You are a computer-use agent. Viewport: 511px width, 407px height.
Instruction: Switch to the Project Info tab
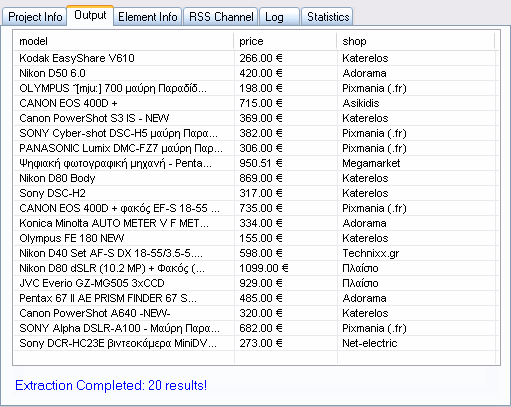[35, 17]
